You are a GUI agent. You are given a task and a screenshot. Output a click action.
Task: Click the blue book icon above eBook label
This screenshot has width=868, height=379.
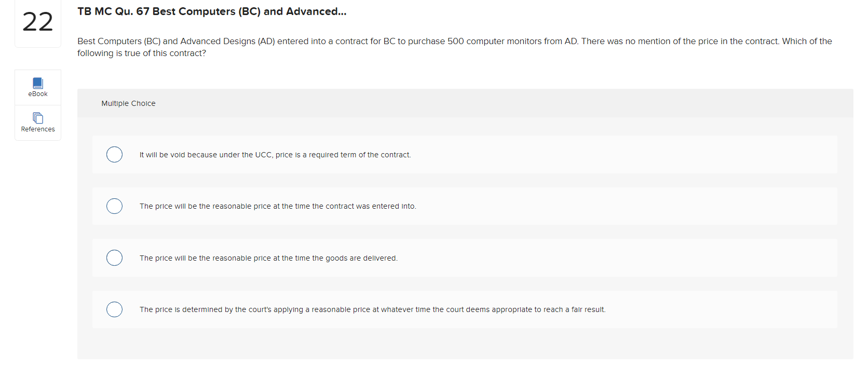(37, 83)
